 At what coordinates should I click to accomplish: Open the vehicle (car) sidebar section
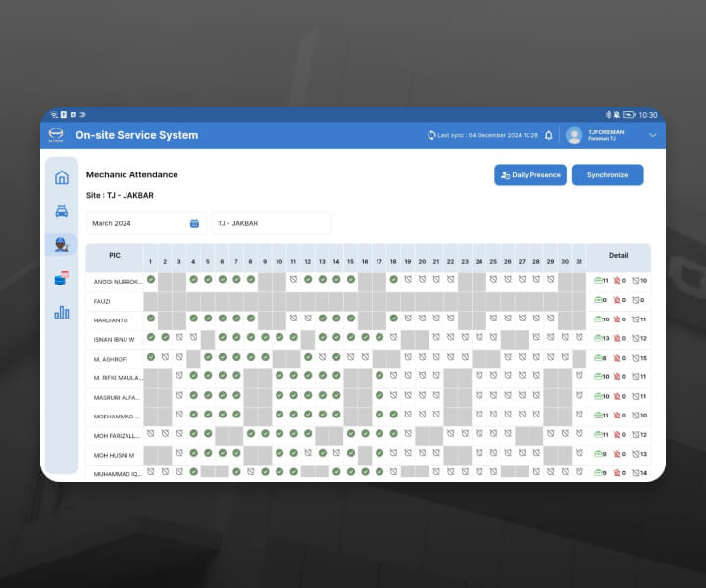[62, 211]
